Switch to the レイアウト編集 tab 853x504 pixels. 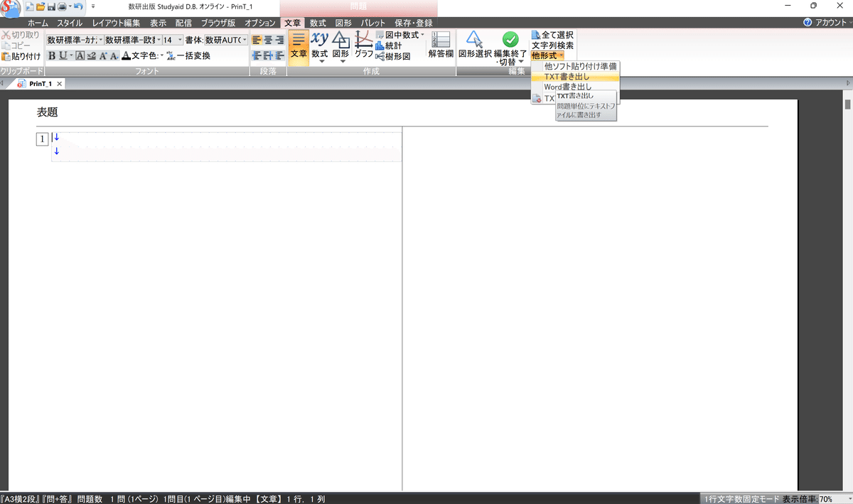(117, 23)
